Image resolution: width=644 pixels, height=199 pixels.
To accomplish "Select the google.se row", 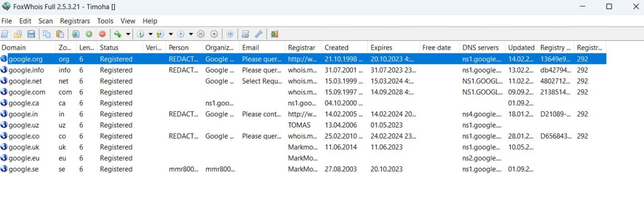I will (303, 169).
